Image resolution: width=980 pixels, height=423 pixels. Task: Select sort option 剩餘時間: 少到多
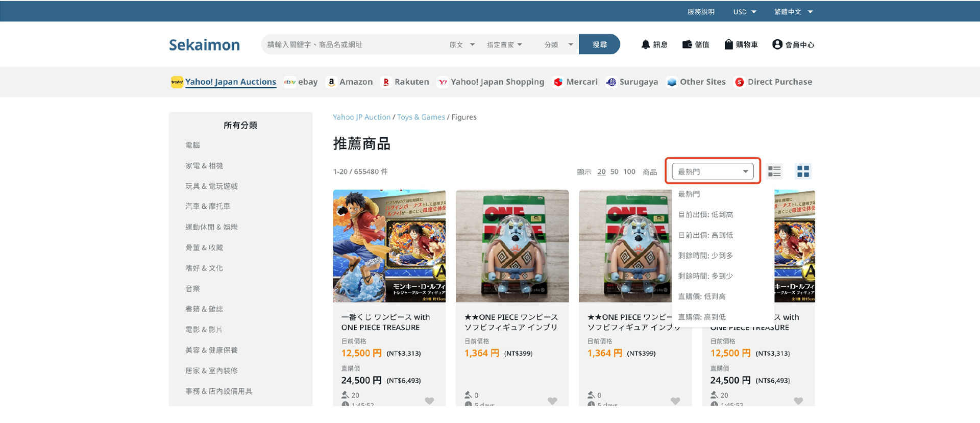coord(705,256)
